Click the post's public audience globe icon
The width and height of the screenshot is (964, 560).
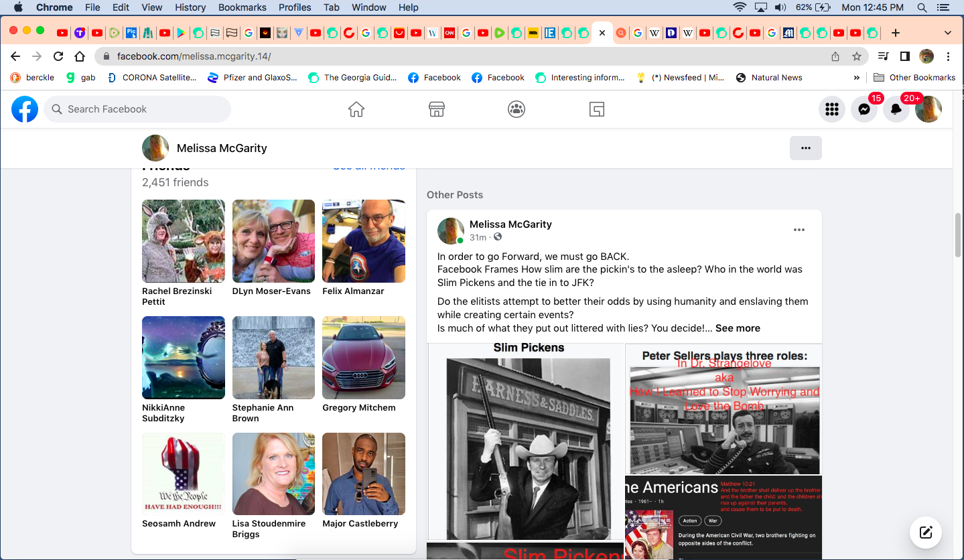point(498,237)
